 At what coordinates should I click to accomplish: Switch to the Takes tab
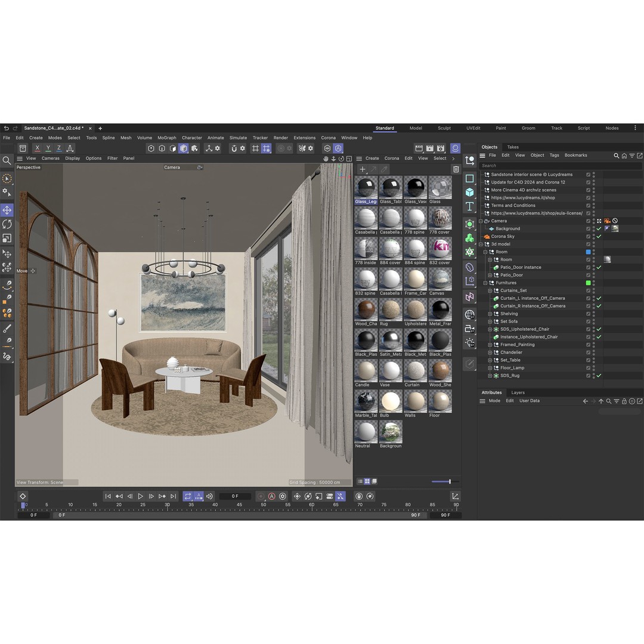[x=512, y=147]
